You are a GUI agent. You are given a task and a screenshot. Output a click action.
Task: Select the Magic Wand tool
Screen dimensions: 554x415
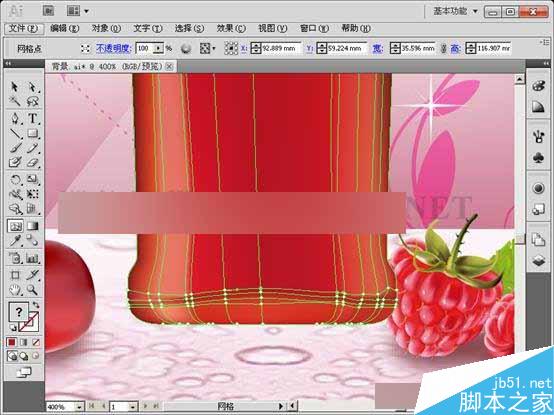click(14, 102)
